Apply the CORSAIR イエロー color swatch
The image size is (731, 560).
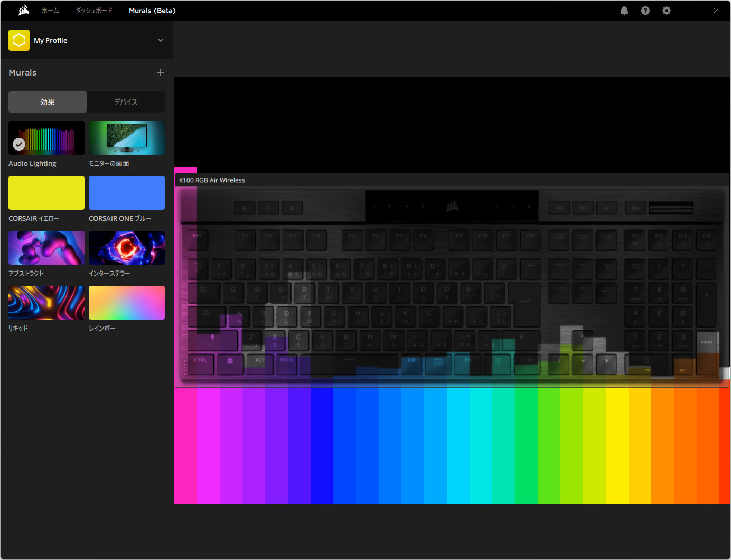46,193
